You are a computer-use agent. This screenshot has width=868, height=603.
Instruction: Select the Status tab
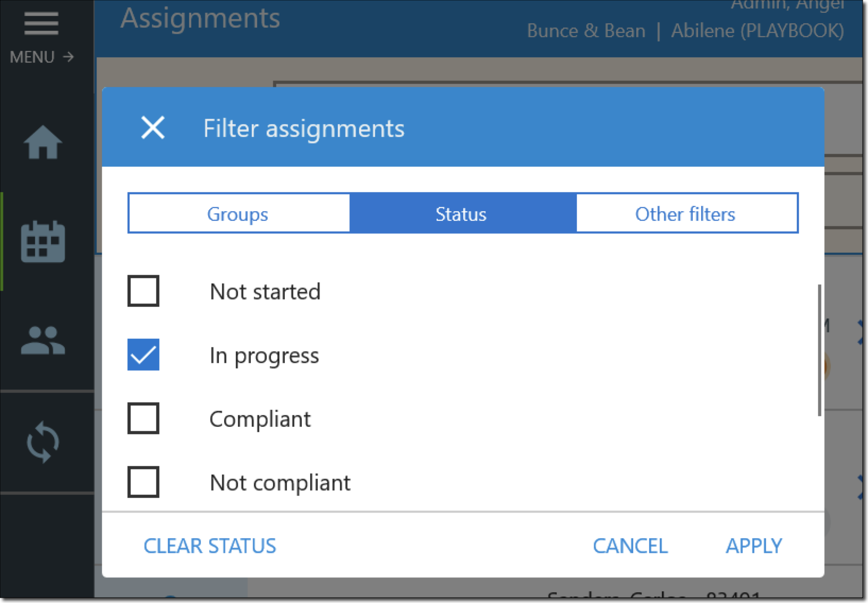click(461, 214)
